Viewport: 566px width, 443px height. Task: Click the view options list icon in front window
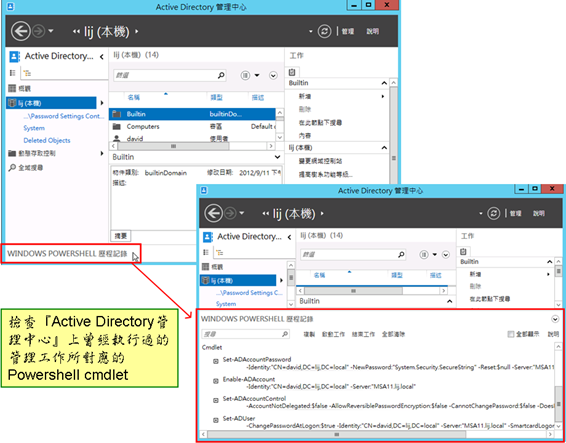pos(424,255)
